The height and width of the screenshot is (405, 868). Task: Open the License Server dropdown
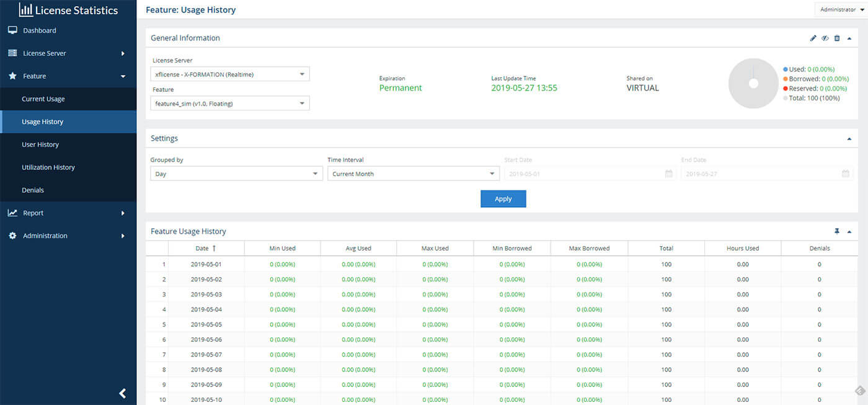[231, 74]
